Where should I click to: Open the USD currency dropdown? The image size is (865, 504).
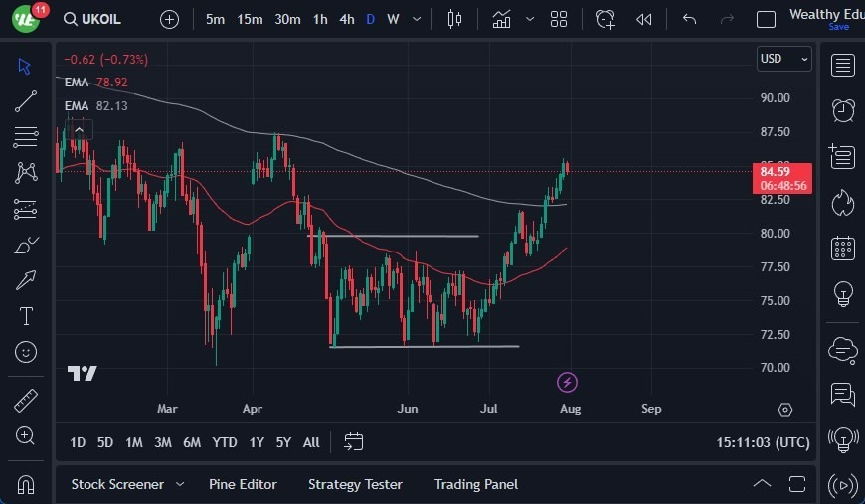coord(783,59)
